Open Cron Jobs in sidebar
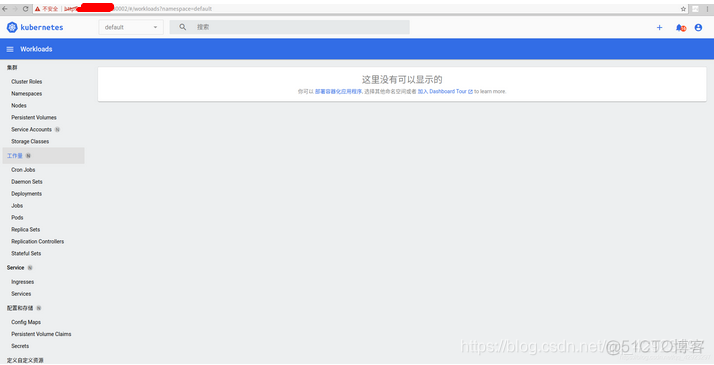Image resolution: width=714 pixels, height=365 pixels. (x=23, y=169)
